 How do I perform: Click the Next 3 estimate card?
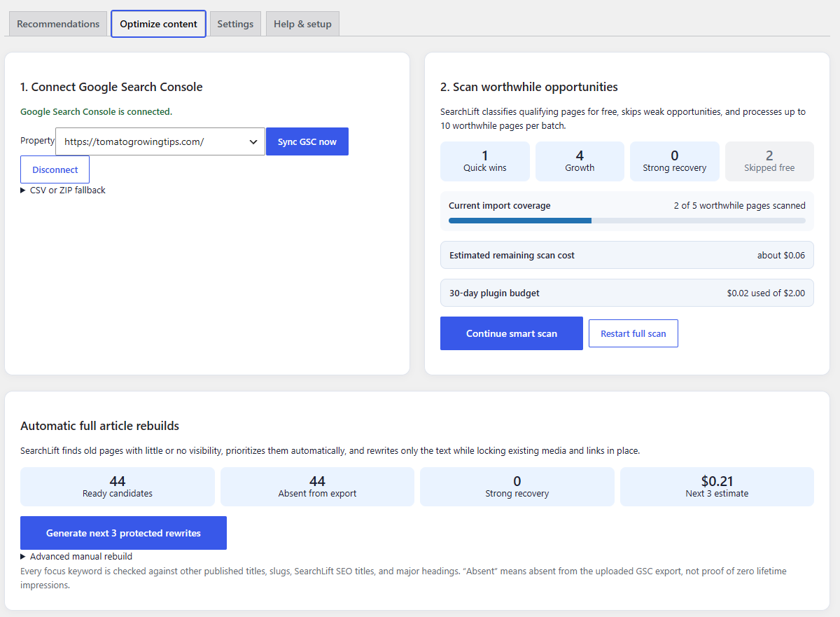tap(717, 487)
